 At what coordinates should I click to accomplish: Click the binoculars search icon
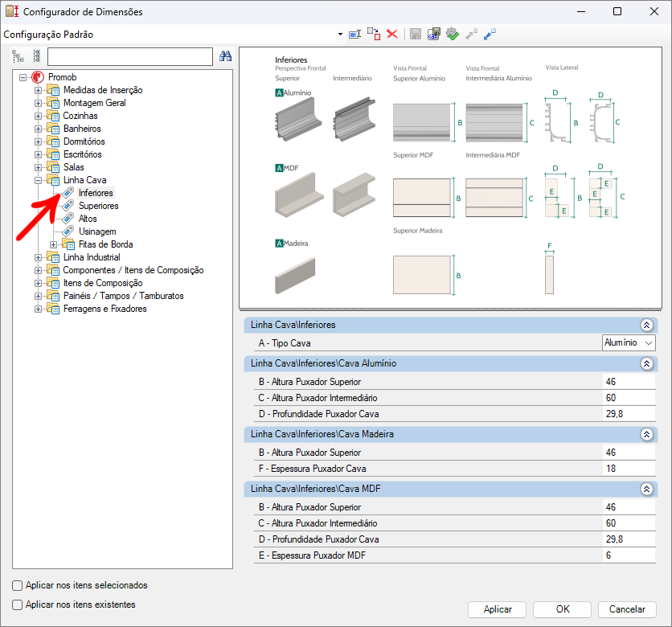(x=226, y=56)
